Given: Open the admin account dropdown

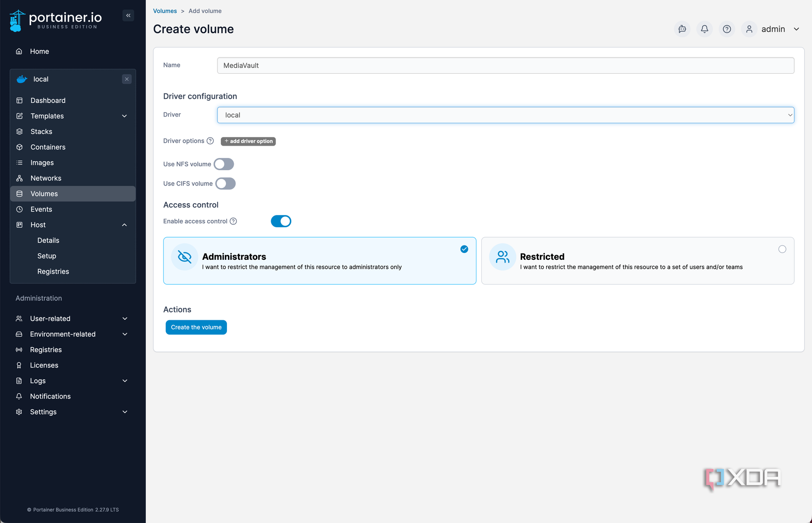Looking at the screenshot, I should [x=774, y=29].
